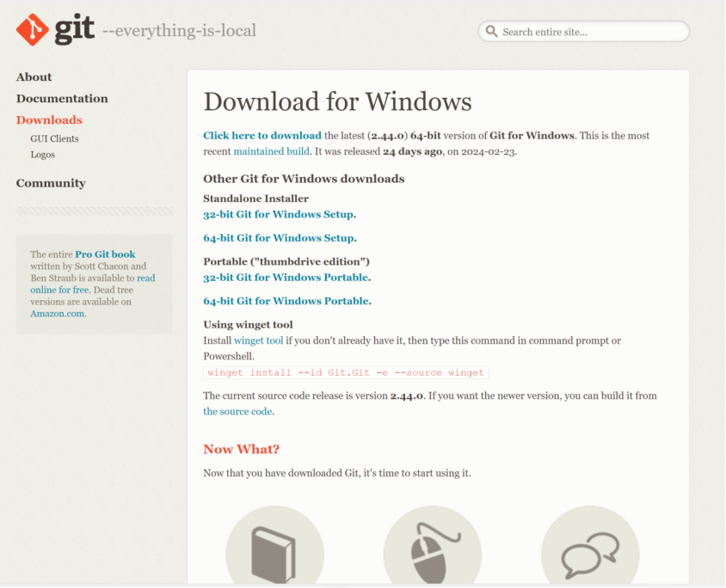Download 32-bit Git for Windows Setup
This screenshot has width=726, height=588.
[x=279, y=214]
